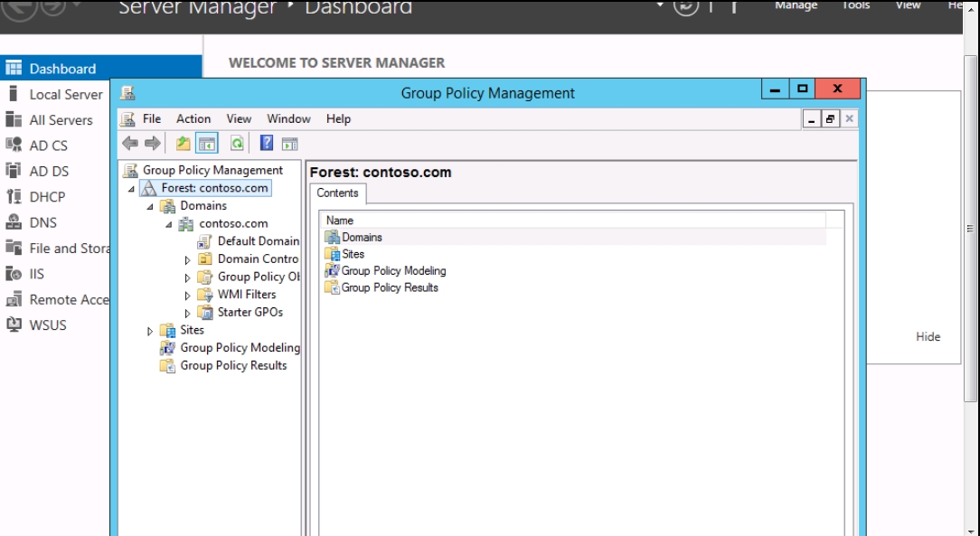Viewport: 980px width, 536px height.
Task: Select Starter GPOs tree item label
Action: tap(250, 313)
